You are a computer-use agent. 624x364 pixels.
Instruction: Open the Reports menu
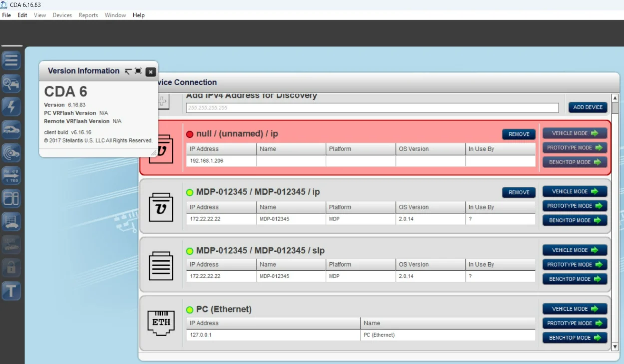coord(88,15)
